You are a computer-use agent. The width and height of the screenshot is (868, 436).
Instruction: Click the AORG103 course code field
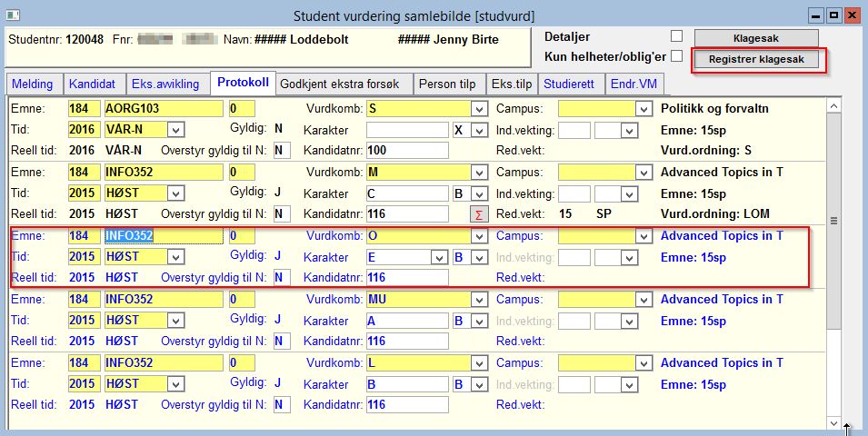click(x=164, y=108)
